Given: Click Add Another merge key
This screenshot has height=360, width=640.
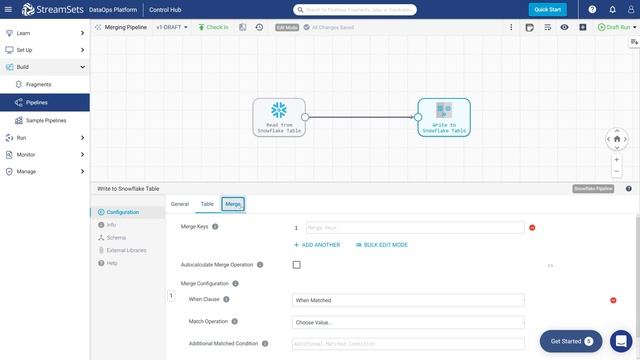Looking at the screenshot, I should (x=317, y=245).
